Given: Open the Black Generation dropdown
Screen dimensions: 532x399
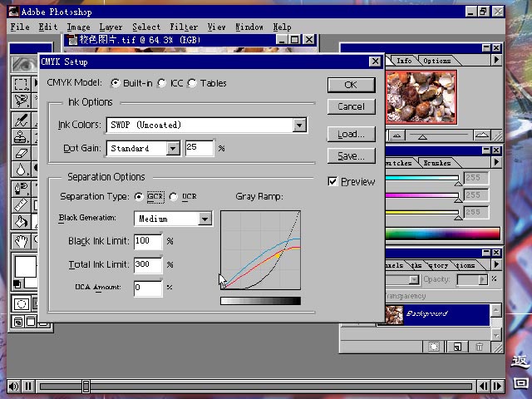Looking at the screenshot, I should (x=204, y=219).
